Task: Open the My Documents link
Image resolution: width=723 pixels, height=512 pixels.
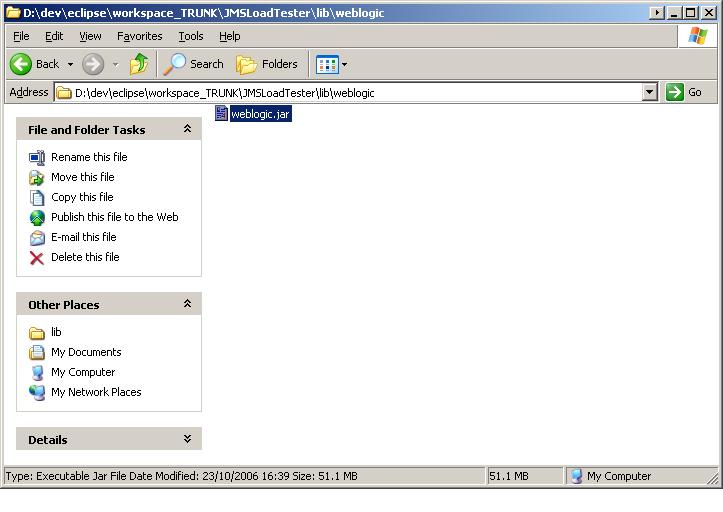Action: coord(86,352)
